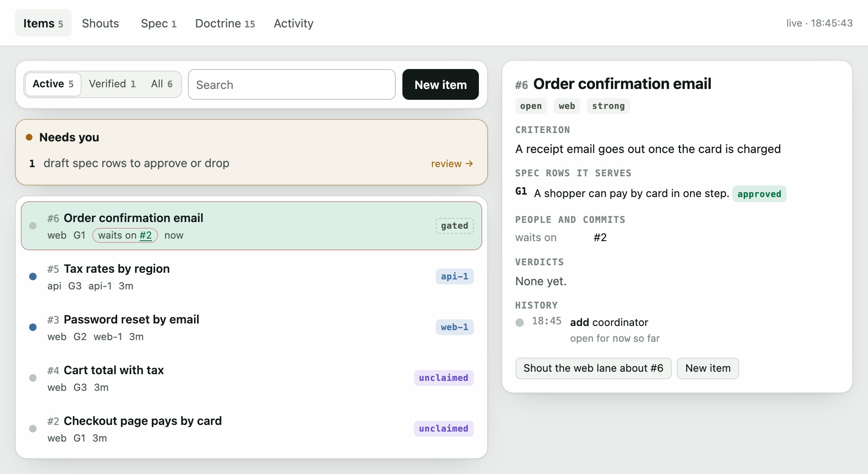Open the Items tab
This screenshot has height=474, width=868.
pyautogui.click(x=43, y=23)
